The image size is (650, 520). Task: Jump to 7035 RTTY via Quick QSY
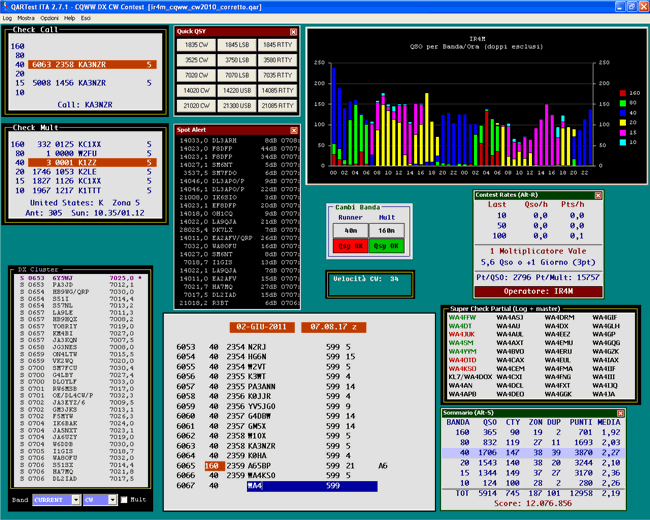point(277,75)
